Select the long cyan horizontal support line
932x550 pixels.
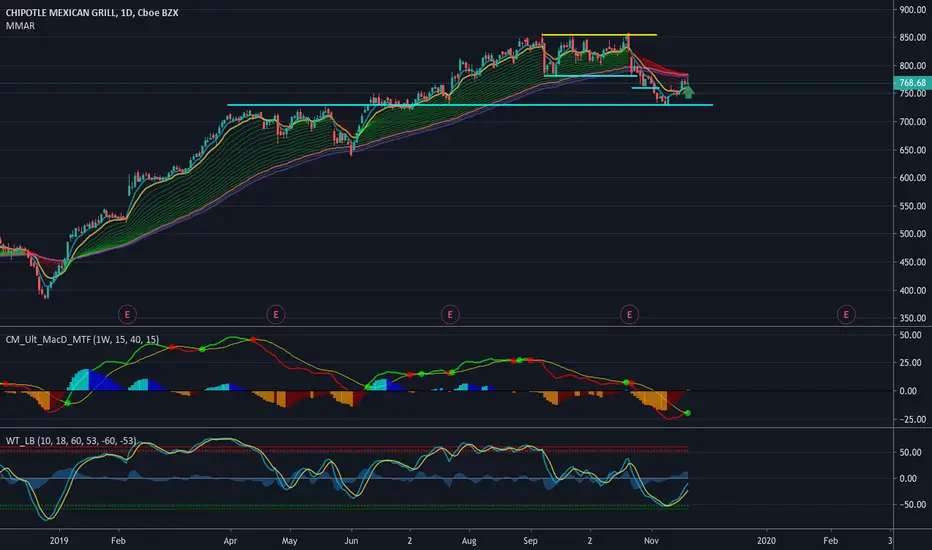point(470,105)
